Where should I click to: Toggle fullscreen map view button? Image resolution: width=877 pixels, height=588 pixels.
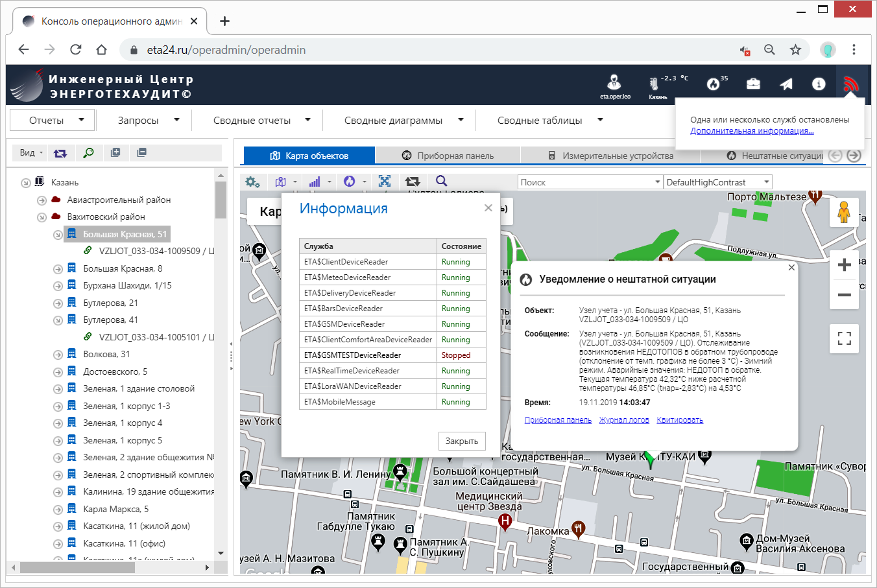pyautogui.click(x=844, y=338)
